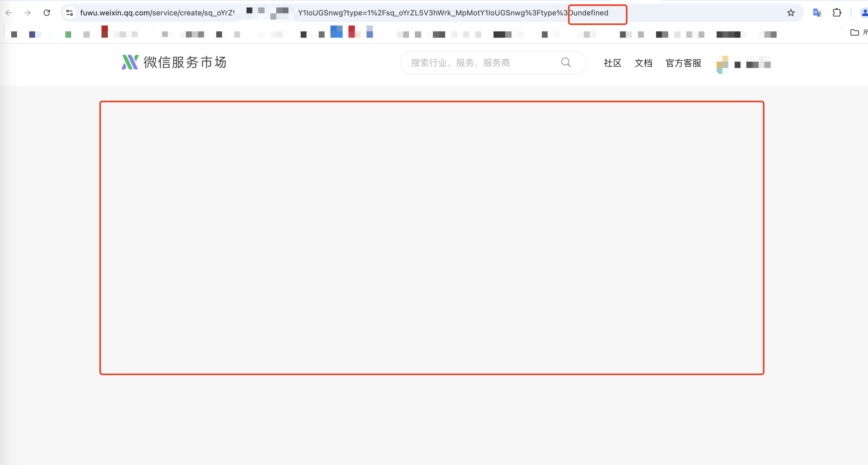
Task: Open the 文档 menu item
Action: (643, 63)
